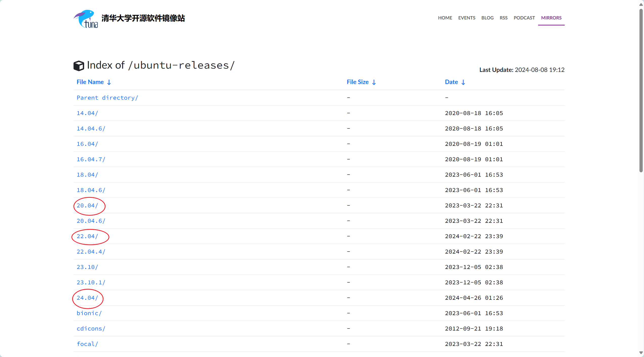Open the 24.04/ directory

87,298
